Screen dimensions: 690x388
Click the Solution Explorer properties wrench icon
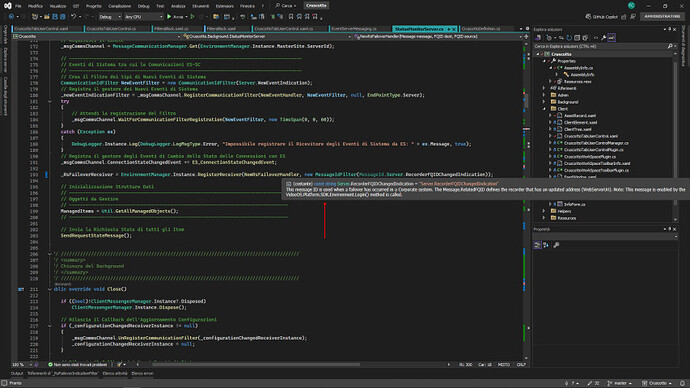pos(604,38)
